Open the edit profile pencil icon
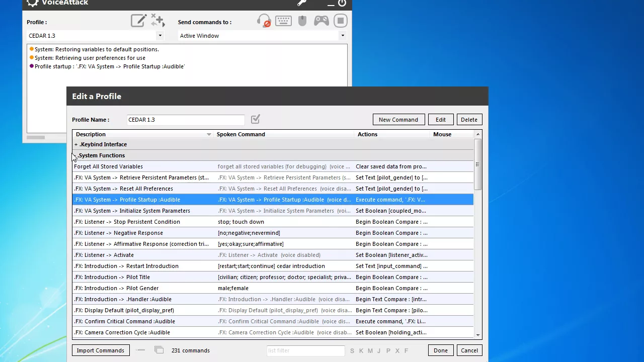644x362 pixels. pyautogui.click(x=138, y=21)
